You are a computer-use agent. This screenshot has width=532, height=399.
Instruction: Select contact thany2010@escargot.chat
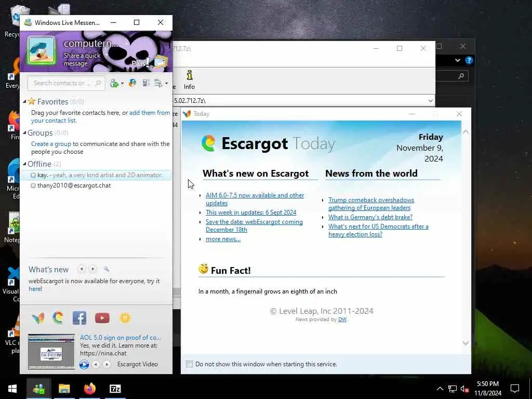tap(74, 185)
